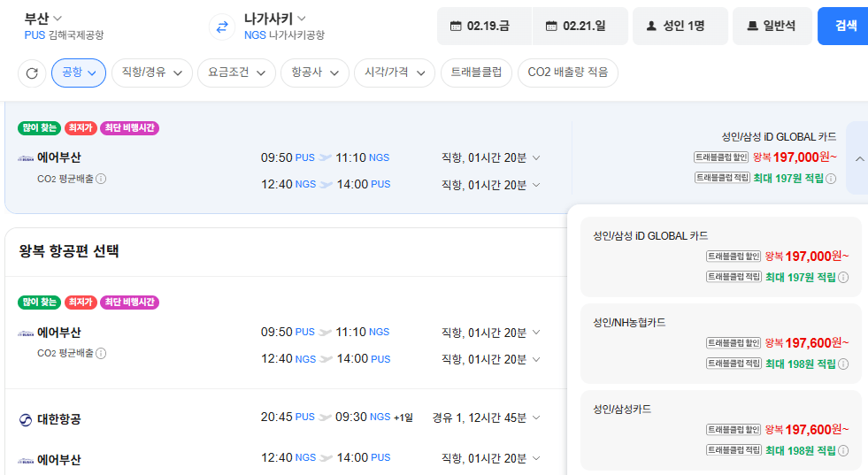Expand selected flight 09:50 outbound 직항 details
This screenshot has height=475, width=868.
(x=536, y=157)
